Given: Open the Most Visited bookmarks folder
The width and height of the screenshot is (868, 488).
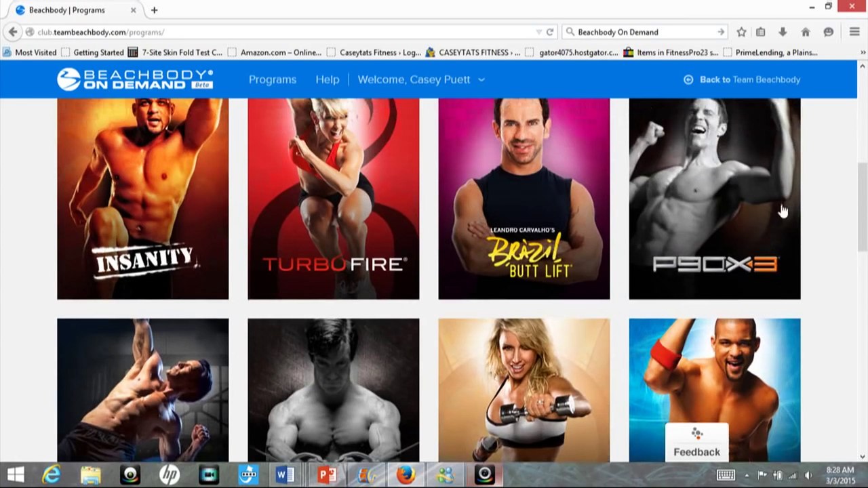Looking at the screenshot, I should (x=30, y=52).
